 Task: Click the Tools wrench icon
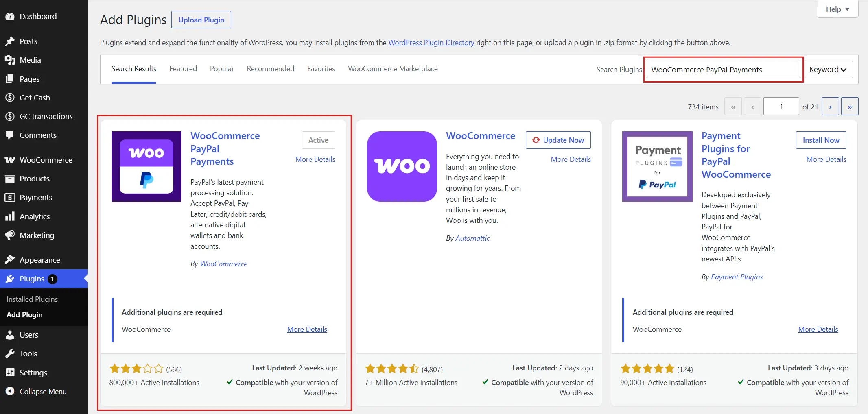pyautogui.click(x=10, y=353)
